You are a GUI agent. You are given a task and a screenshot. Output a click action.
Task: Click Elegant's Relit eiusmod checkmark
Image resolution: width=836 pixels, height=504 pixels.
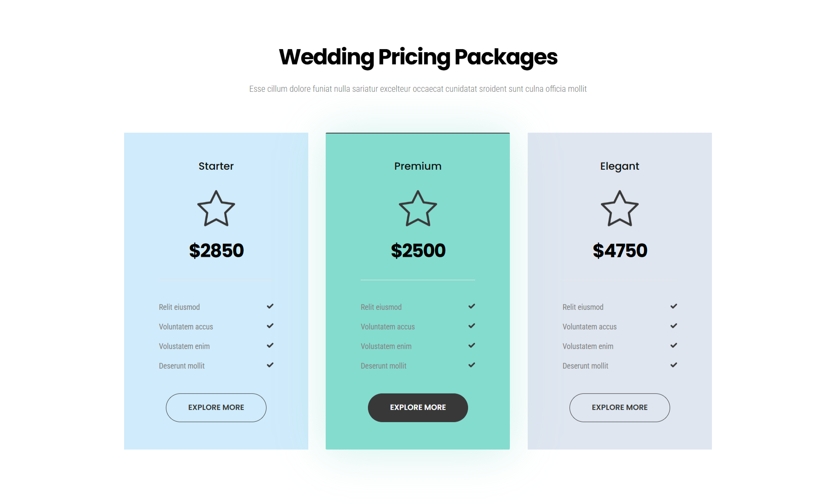point(674,306)
